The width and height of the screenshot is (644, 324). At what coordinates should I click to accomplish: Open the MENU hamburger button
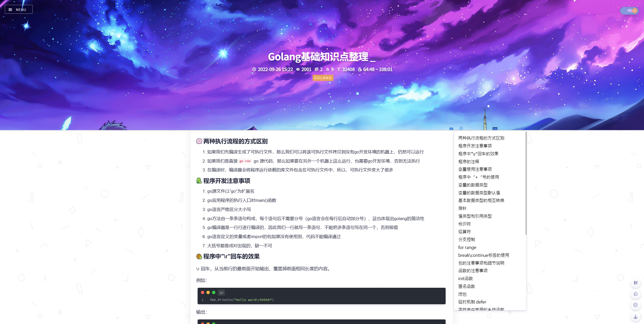pos(18,9)
